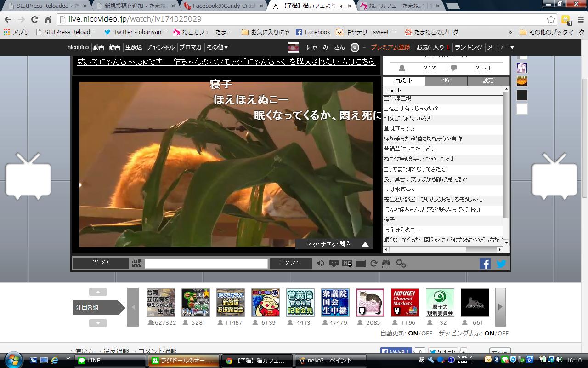The image size is (588, 368).
Task: Click comment list horizontal scroll right arrow
Action: pos(500,249)
